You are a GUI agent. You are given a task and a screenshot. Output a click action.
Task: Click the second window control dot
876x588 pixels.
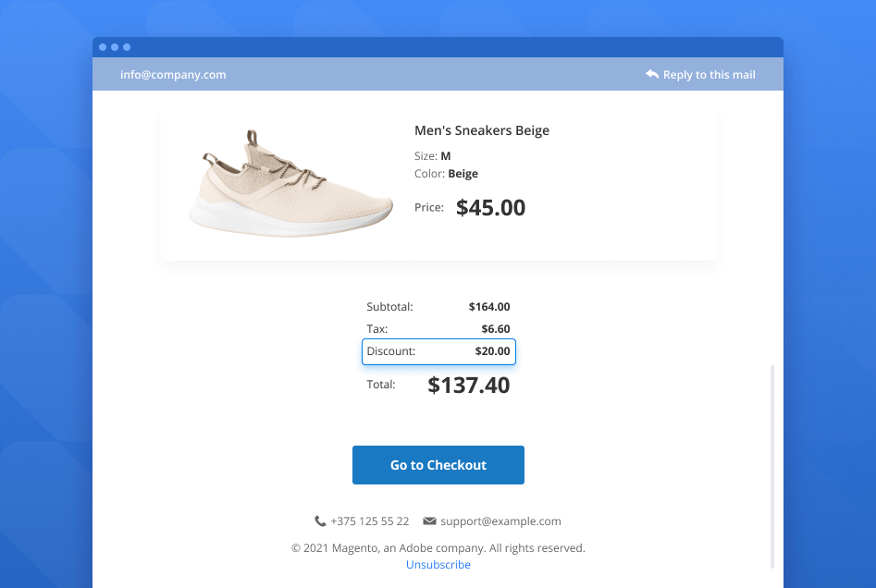(x=115, y=47)
